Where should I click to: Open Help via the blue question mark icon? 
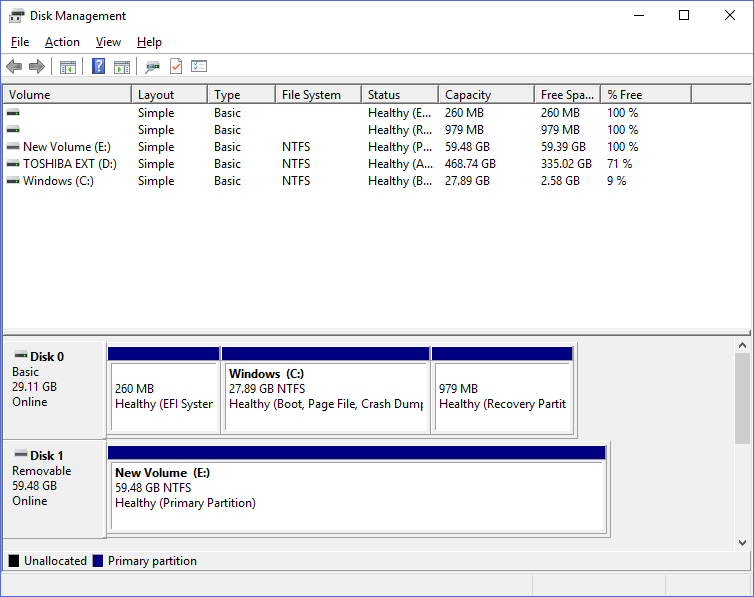(x=98, y=67)
